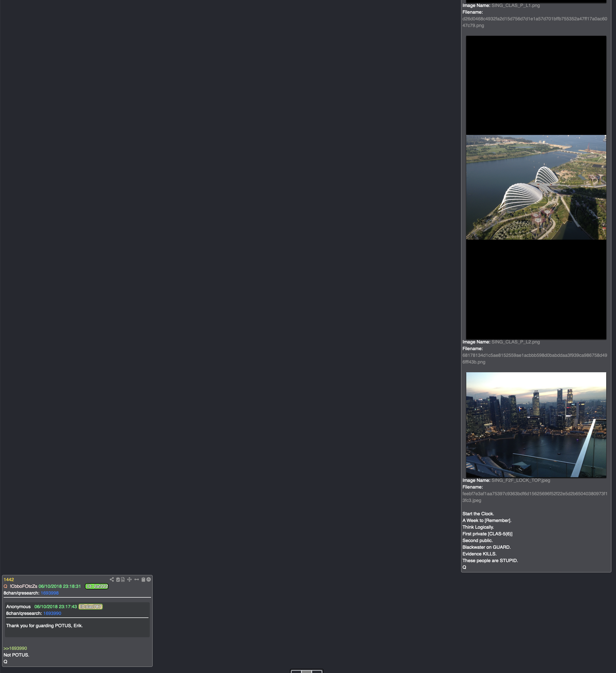Viewport: 616px width, 673px height.
Task: Click the image name SING_F2F_LOCK_TOP.jpeg
Action: coord(521,480)
